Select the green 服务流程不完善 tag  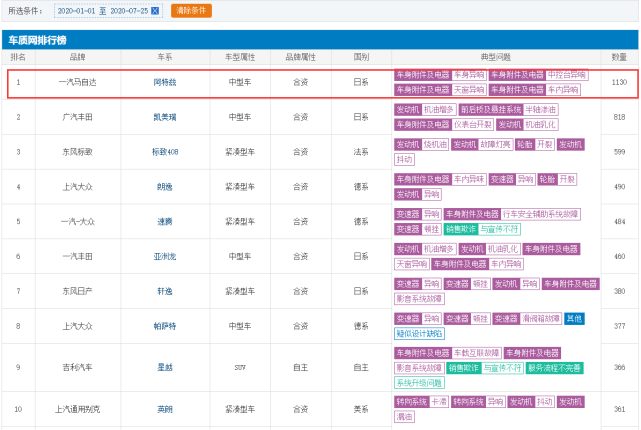[554, 368]
